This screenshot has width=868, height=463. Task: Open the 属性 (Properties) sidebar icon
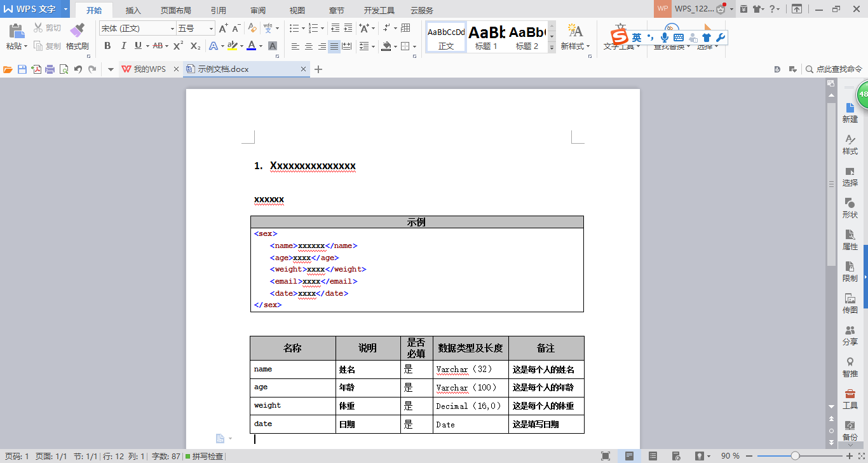pyautogui.click(x=850, y=240)
